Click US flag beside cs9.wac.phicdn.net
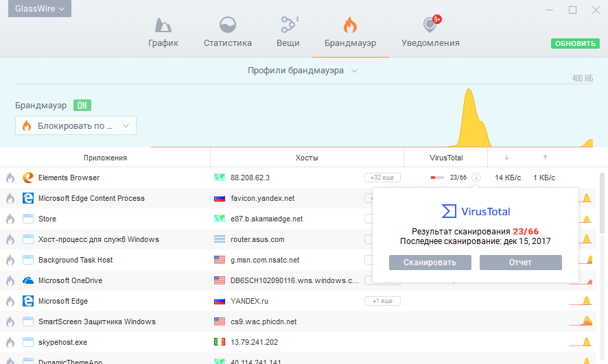 point(220,321)
